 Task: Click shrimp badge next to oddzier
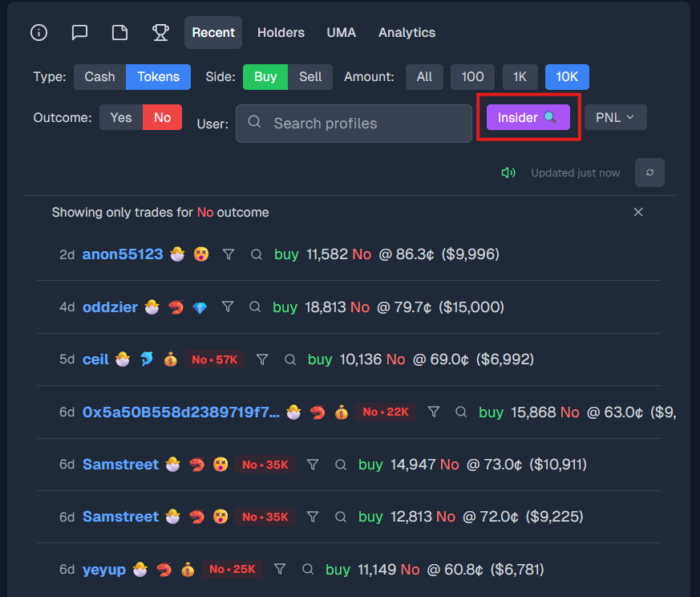(176, 307)
